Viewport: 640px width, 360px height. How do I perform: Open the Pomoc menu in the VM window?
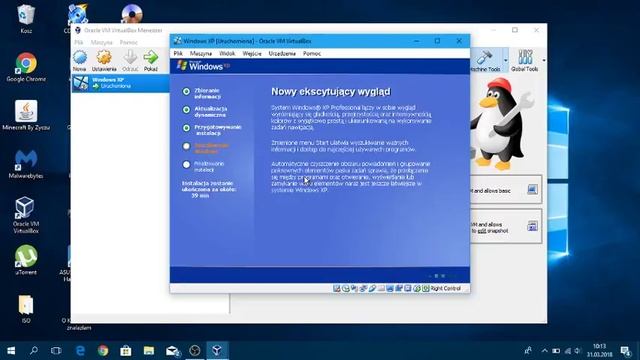tap(312, 53)
